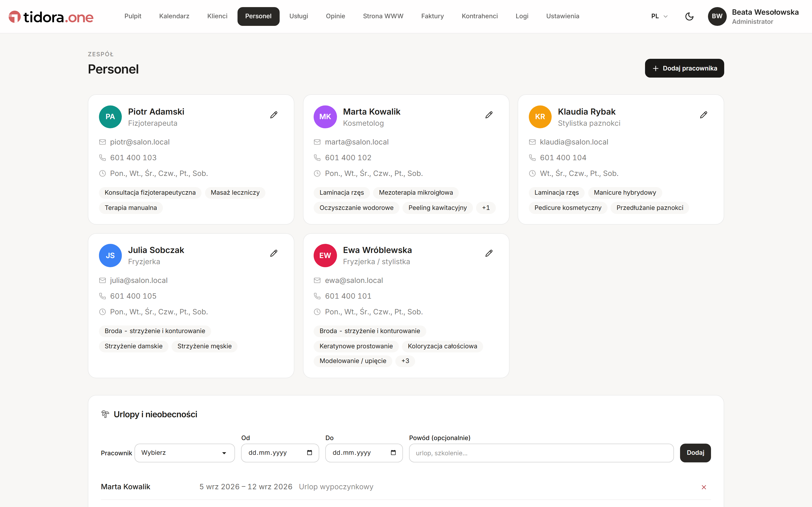This screenshot has width=812, height=507.
Task: Click the Dodaj pracownika button
Action: pos(684,68)
